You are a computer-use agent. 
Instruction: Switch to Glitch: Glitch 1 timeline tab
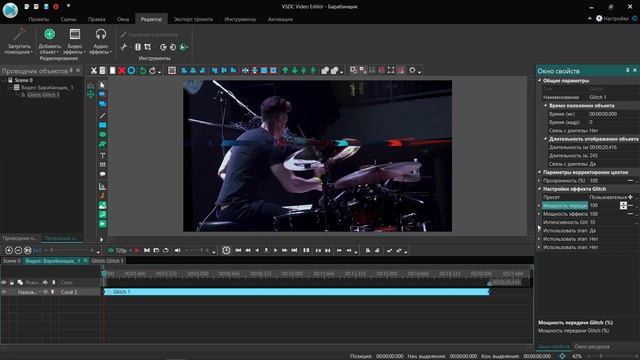[x=107, y=260]
